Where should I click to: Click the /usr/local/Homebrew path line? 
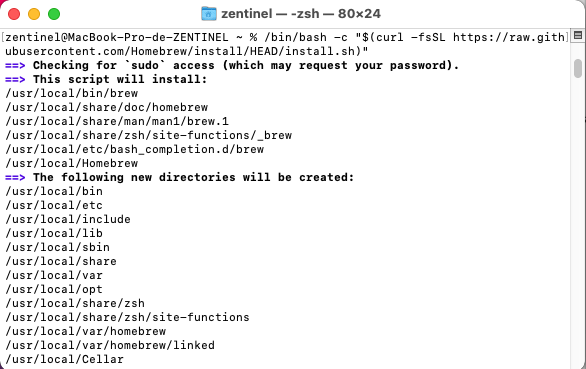pyautogui.click(x=72, y=163)
